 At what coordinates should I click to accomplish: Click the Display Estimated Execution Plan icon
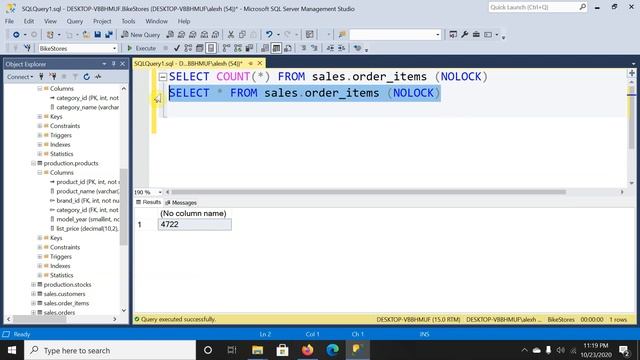click(188, 48)
